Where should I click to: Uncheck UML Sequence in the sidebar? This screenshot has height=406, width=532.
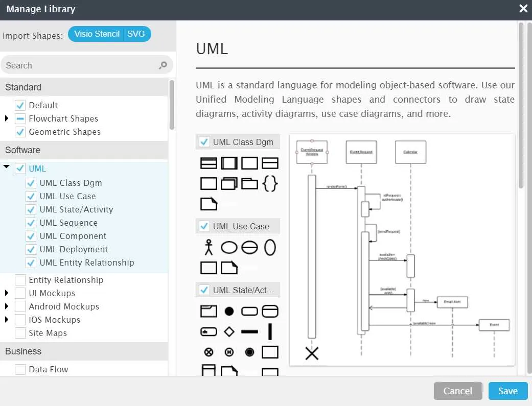[31, 223]
